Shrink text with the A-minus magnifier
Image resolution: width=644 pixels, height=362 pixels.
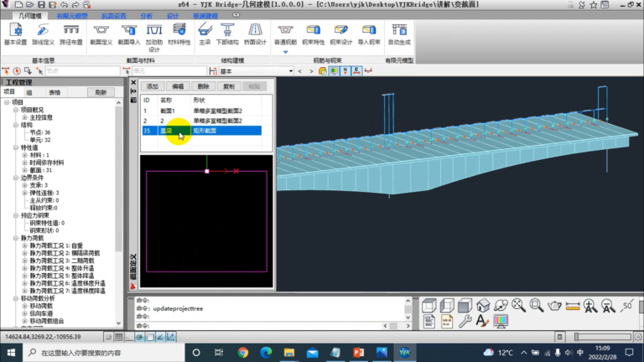(608, 305)
